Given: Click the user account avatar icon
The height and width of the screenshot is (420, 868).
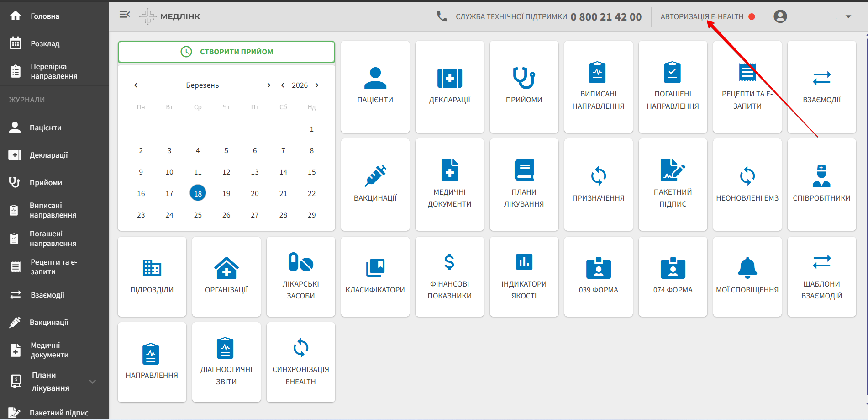Looking at the screenshot, I should point(780,16).
